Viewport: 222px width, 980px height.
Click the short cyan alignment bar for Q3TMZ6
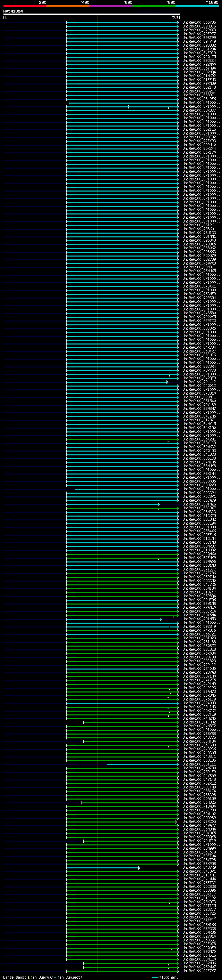pos(113,504)
